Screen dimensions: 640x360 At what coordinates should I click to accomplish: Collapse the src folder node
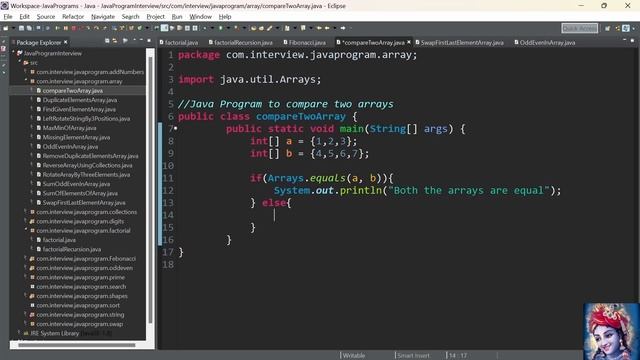coord(20,62)
